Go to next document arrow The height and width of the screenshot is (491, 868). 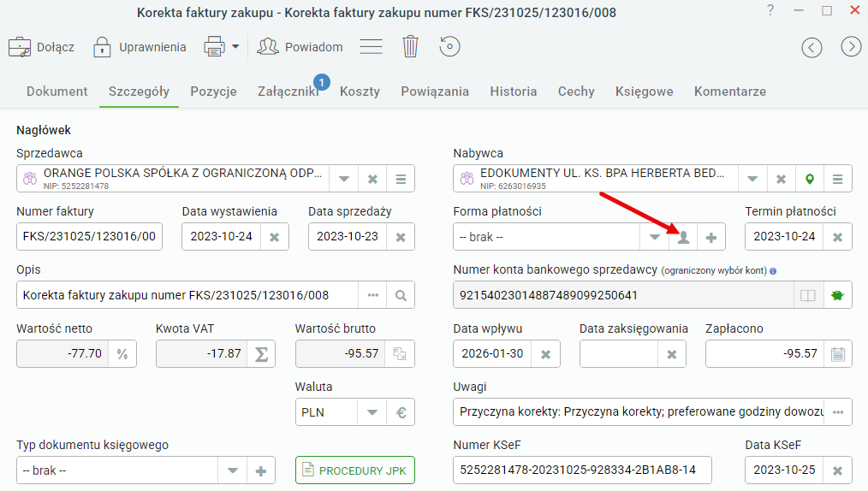coord(851,47)
